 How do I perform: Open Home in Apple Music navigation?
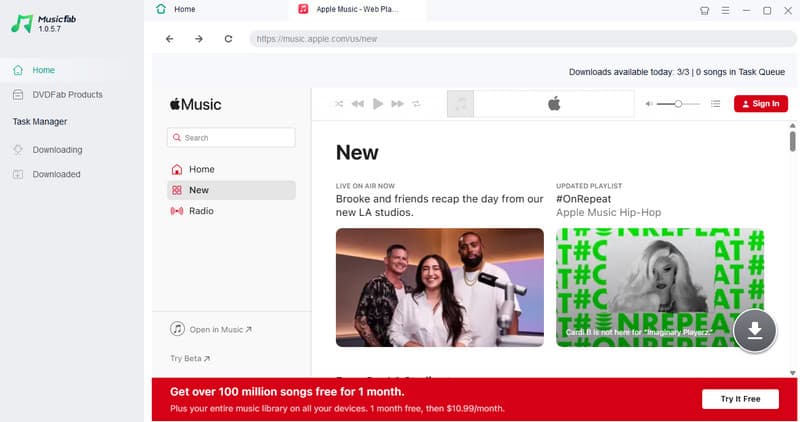click(231, 169)
